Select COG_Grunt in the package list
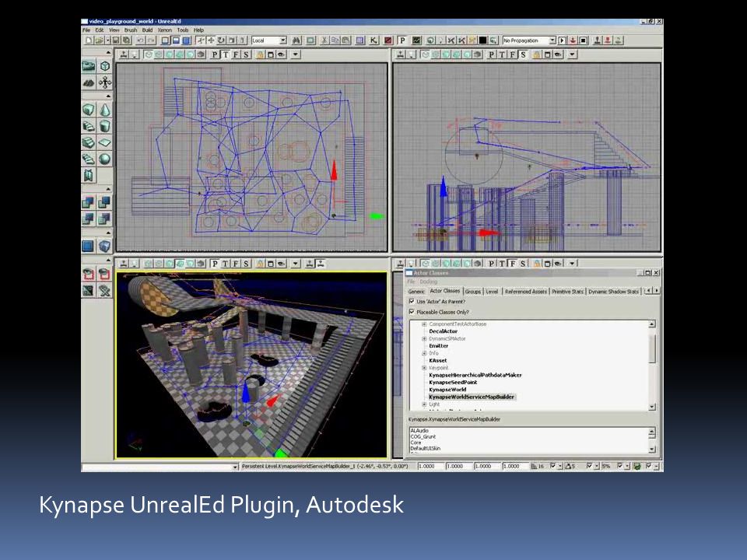 [423, 436]
